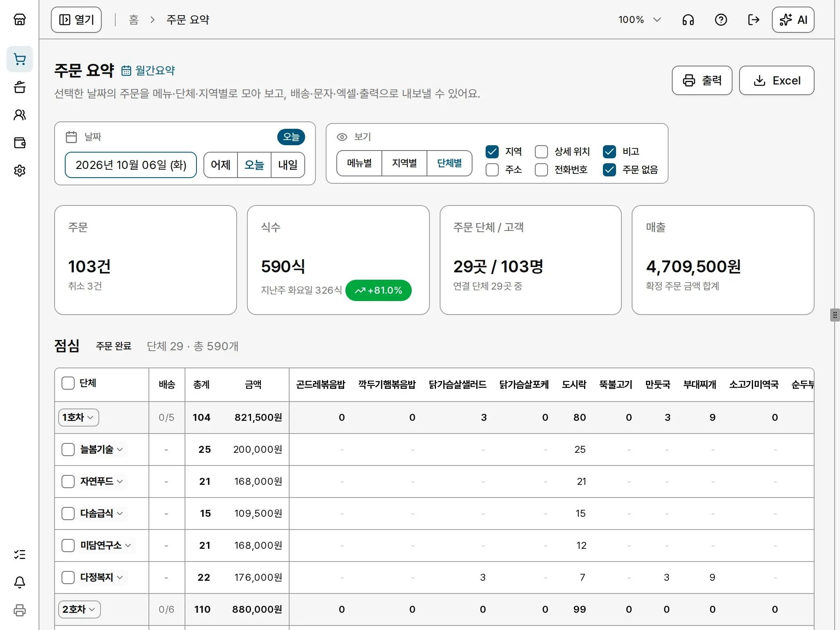This screenshot has width=840, height=630.
Task: Open the 100% zoom dropdown
Action: click(x=640, y=20)
